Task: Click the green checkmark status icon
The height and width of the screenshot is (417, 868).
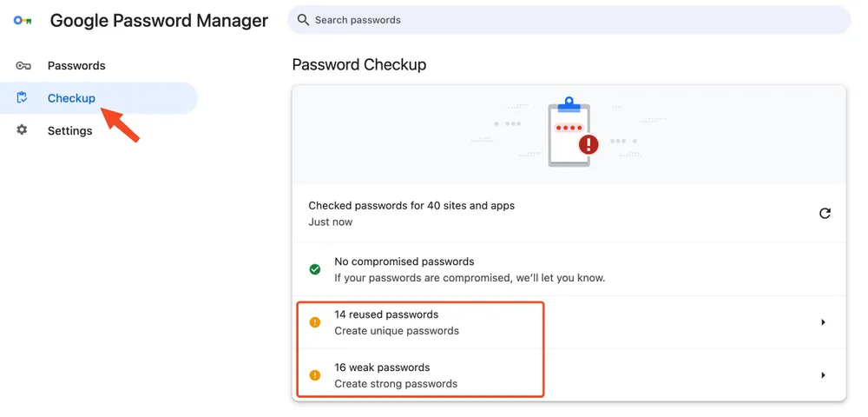Action: [x=314, y=269]
